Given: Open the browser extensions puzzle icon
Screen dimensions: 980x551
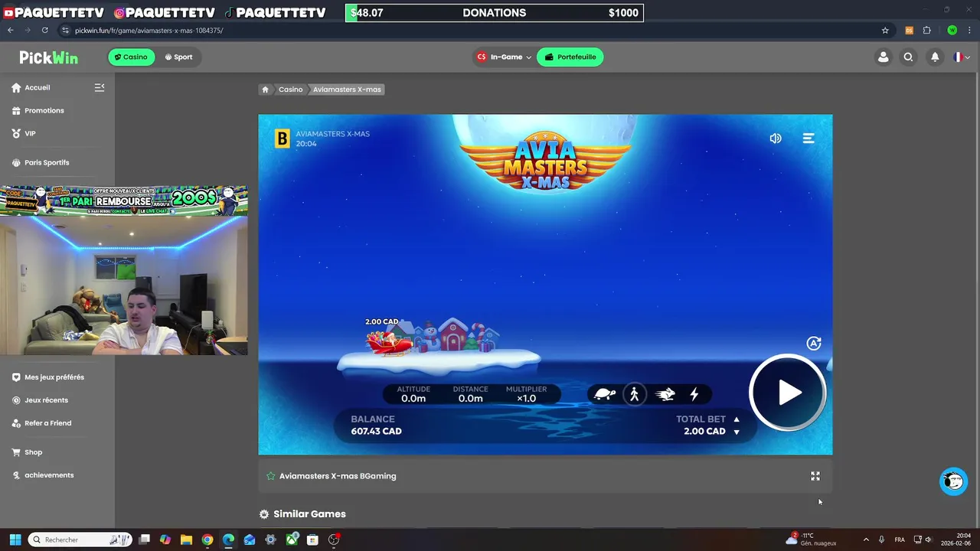Looking at the screenshot, I should click(927, 31).
